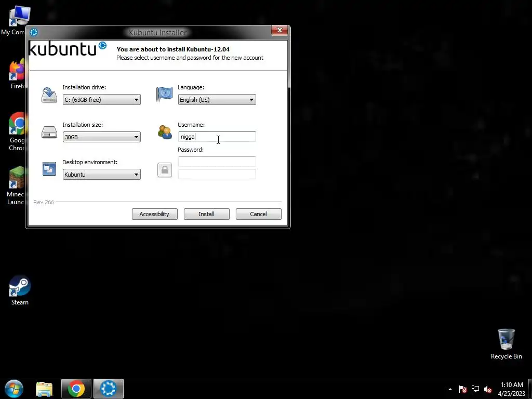Open the Desktop environment dropdown
This screenshot has width=532, height=399.
coord(101,175)
